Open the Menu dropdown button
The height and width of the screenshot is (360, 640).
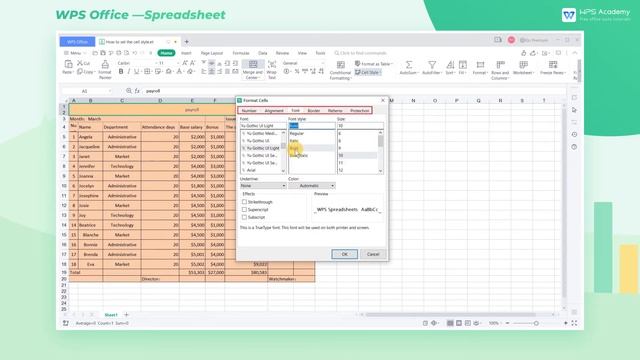coord(75,53)
